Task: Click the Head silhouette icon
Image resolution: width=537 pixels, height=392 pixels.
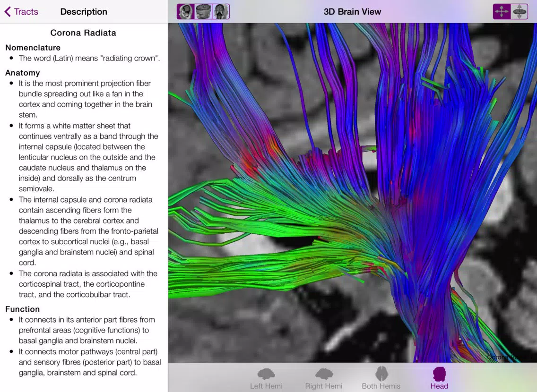Action: (x=439, y=374)
